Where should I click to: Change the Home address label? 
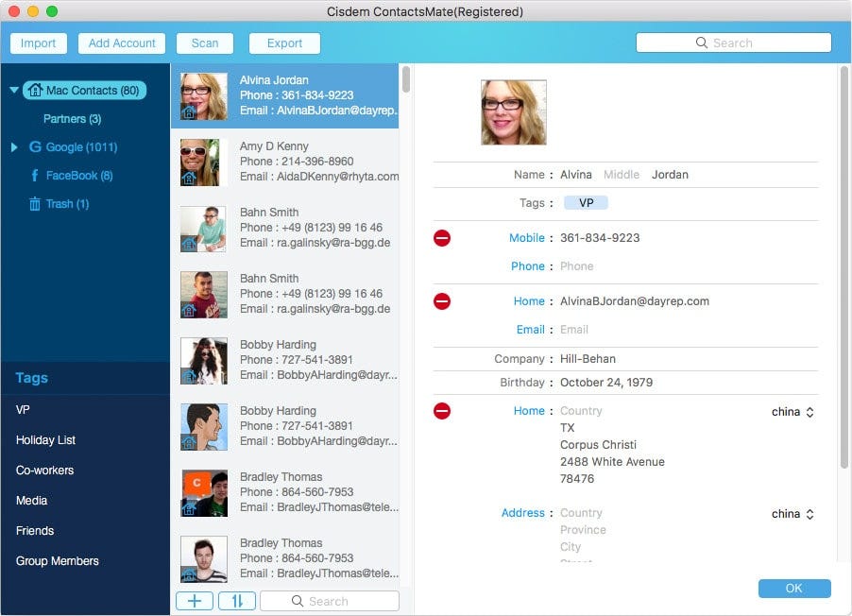click(529, 410)
